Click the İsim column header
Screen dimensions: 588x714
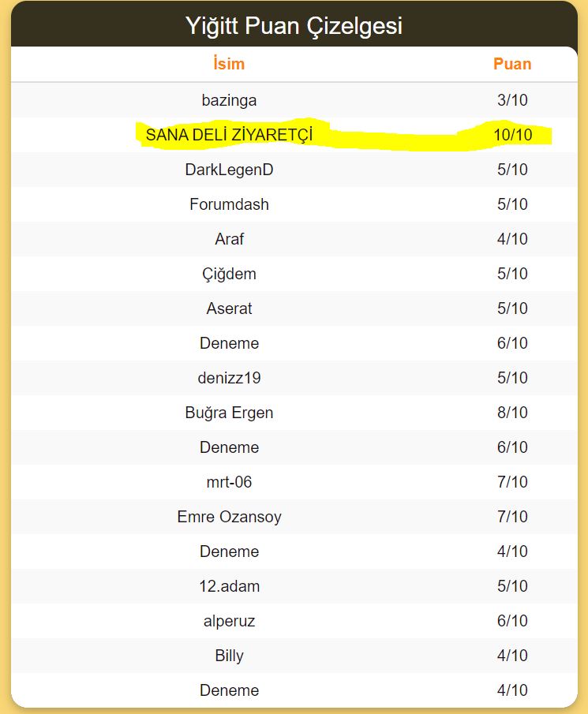(x=229, y=65)
